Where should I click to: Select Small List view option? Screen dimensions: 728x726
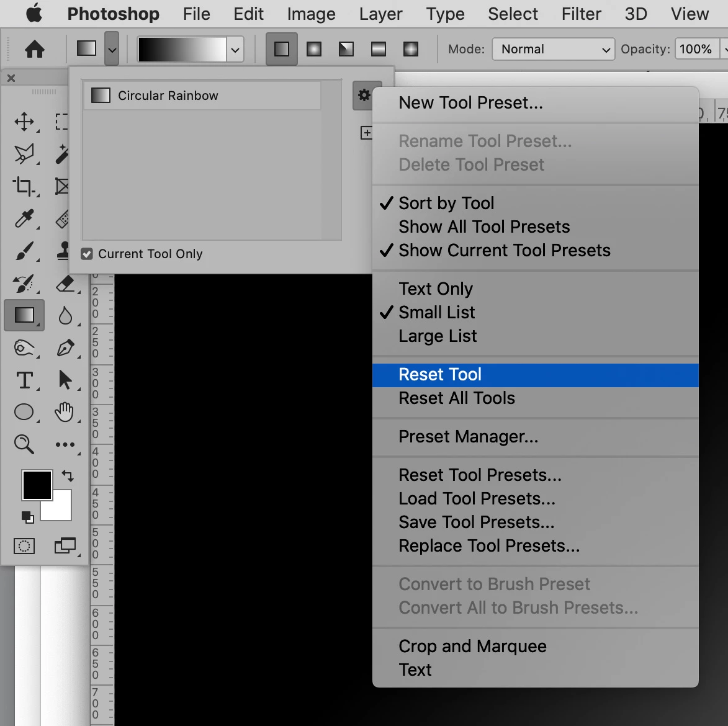coord(536,312)
